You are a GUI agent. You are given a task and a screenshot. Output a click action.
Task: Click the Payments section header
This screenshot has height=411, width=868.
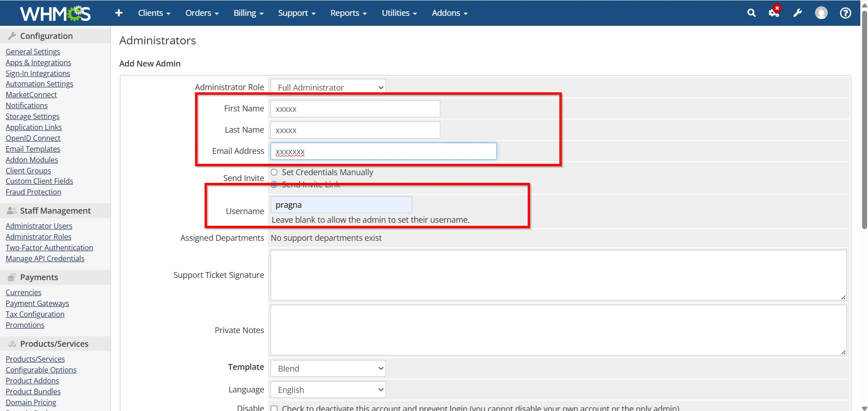(55, 277)
